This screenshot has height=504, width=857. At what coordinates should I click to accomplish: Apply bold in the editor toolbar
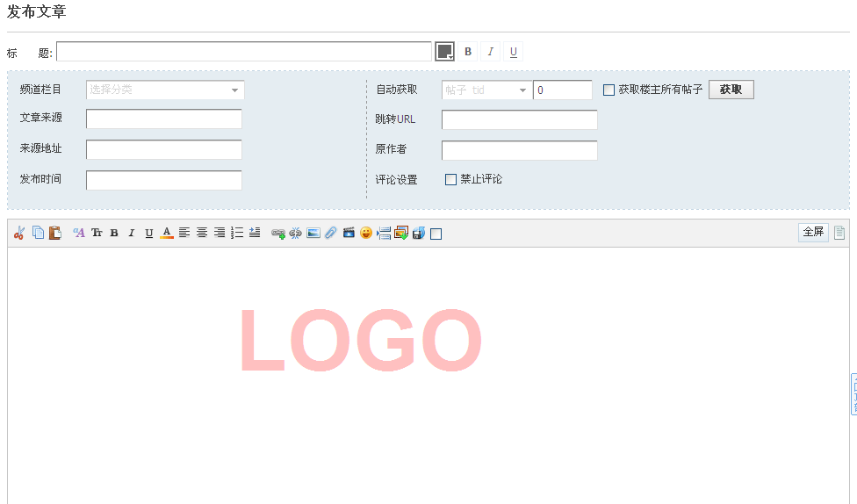point(113,233)
